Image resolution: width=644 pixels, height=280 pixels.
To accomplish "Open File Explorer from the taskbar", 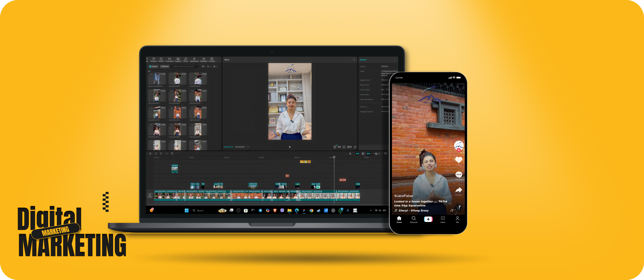I will 289,210.
